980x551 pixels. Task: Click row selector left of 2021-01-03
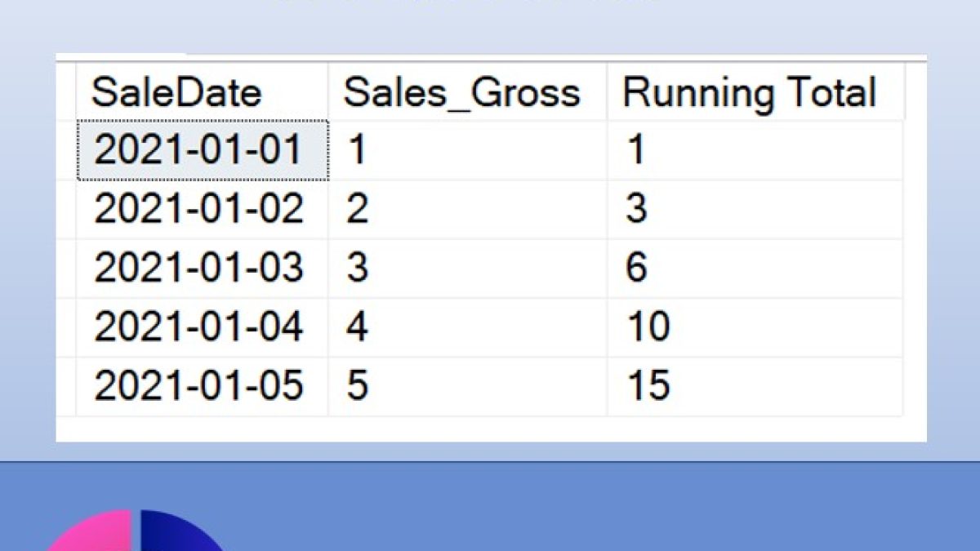[65, 269]
